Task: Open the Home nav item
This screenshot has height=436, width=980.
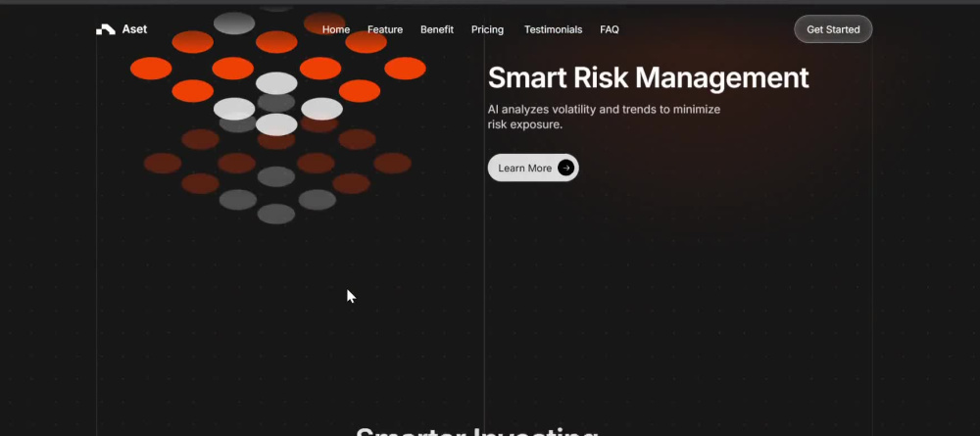Action: pyautogui.click(x=336, y=29)
